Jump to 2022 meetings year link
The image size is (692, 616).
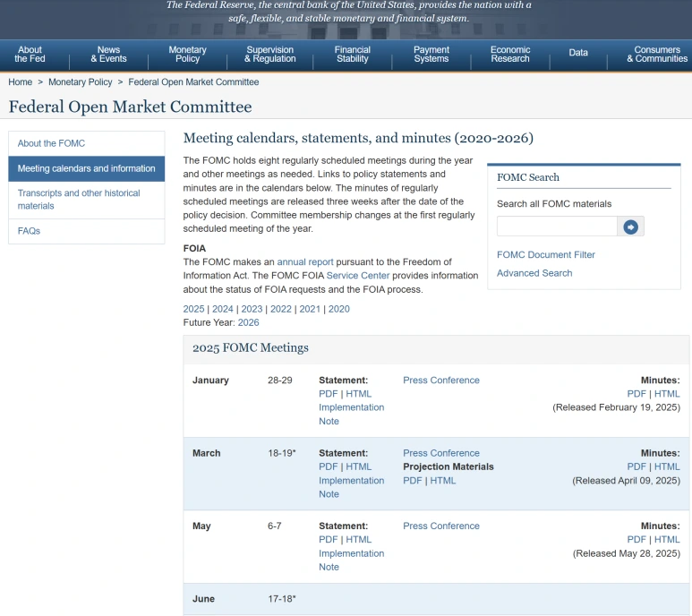(x=281, y=309)
